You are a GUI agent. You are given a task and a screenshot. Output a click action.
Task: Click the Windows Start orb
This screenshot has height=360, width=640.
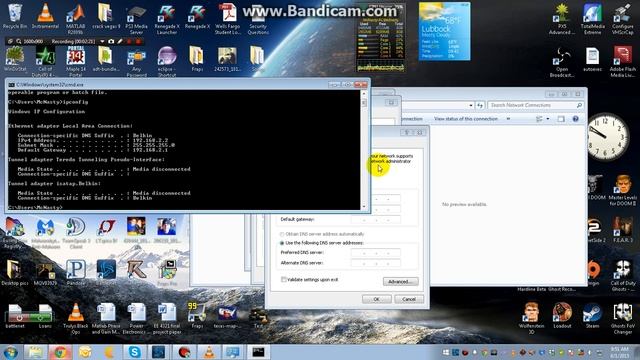(x=10, y=351)
